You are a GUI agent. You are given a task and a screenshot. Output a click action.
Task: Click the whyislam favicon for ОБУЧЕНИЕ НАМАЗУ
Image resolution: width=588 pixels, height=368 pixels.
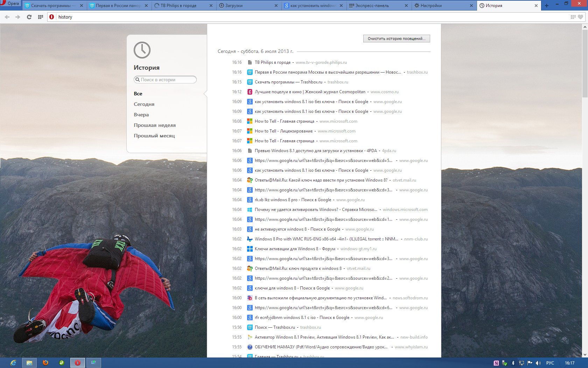(250, 347)
